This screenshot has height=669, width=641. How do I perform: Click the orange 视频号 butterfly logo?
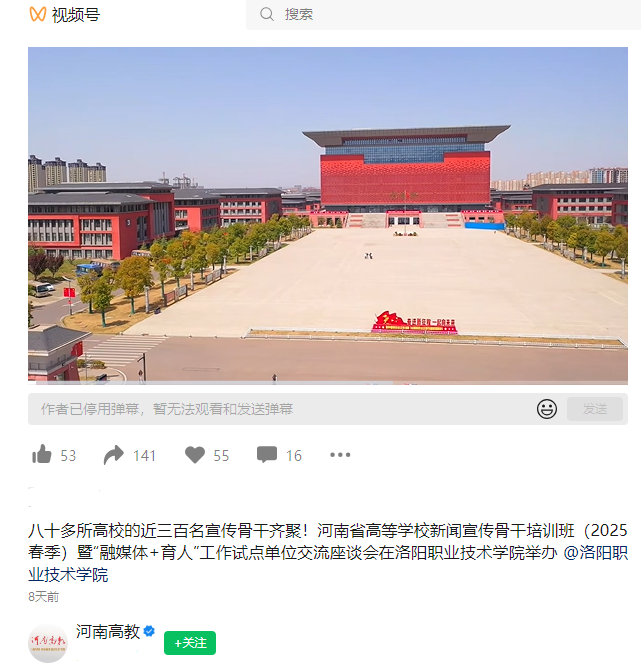[38, 14]
